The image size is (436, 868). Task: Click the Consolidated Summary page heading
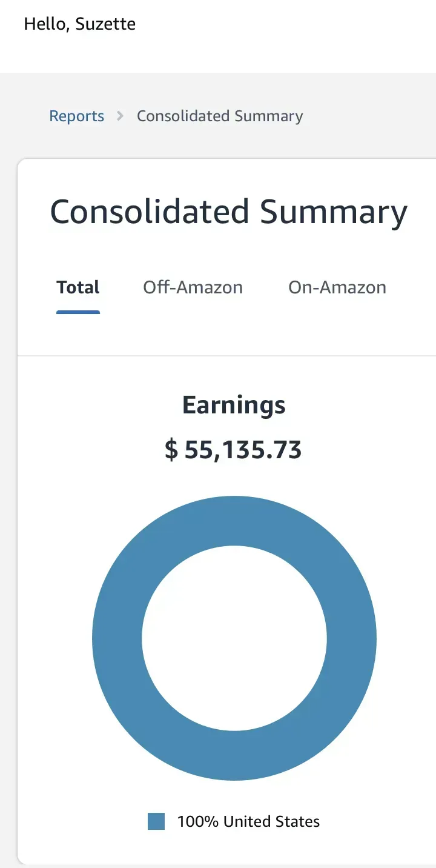pos(228,213)
